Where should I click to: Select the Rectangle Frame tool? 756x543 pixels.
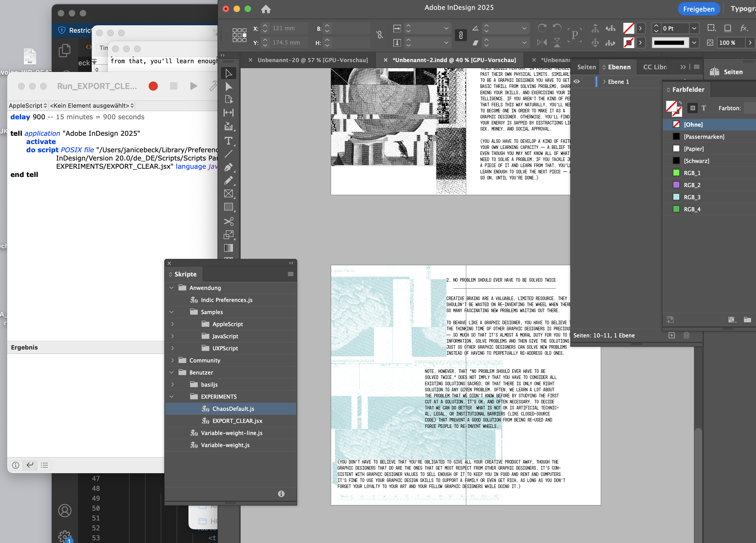(x=229, y=194)
